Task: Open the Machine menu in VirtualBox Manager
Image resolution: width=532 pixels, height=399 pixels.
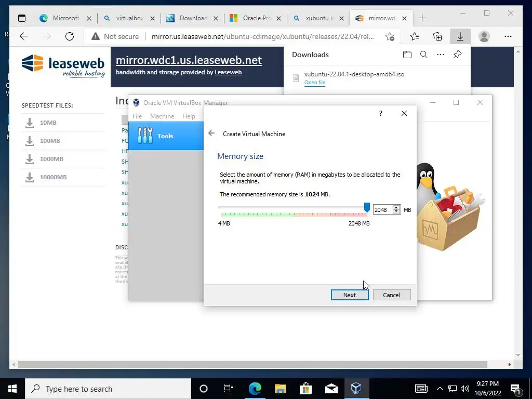Action: click(162, 116)
